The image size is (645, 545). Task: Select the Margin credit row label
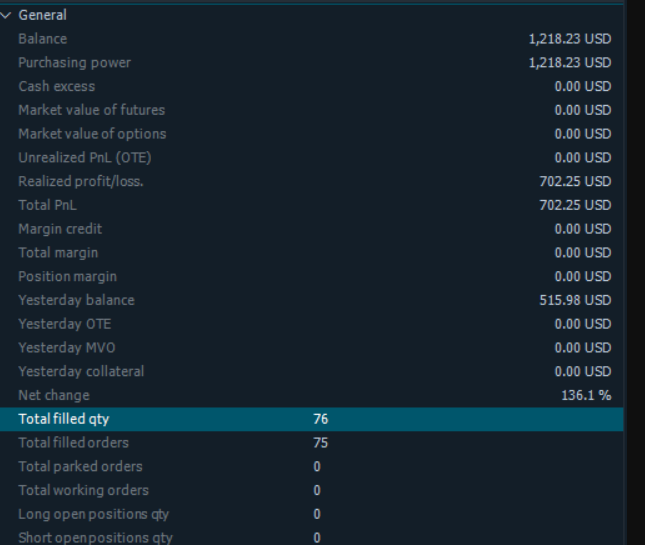click(60, 229)
